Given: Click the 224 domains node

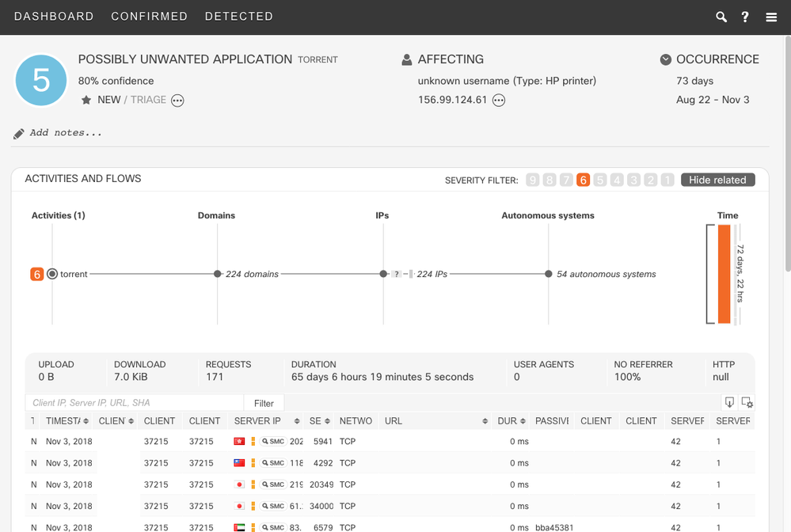Looking at the screenshot, I should tap(218, 274).
